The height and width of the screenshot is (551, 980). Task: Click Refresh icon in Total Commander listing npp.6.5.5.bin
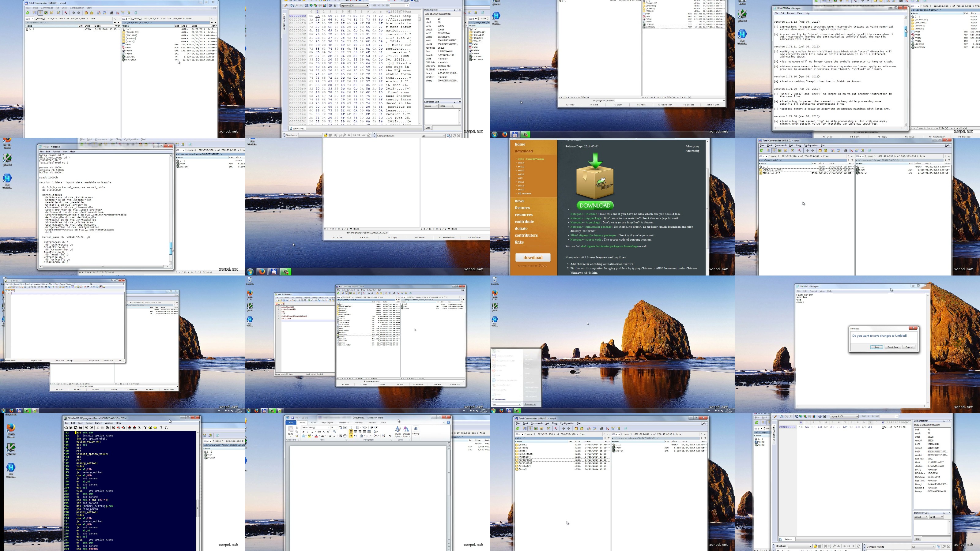[x=761, y=151]
